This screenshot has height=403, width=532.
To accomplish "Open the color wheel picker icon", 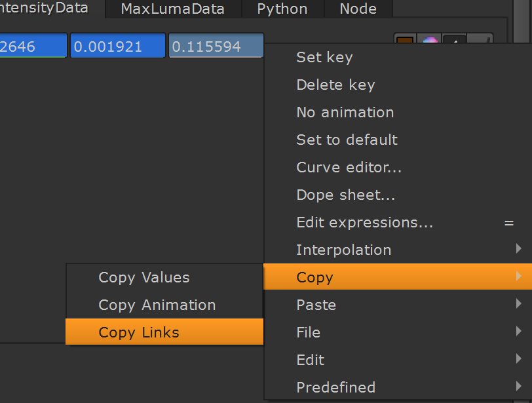I will coord(430,39).
